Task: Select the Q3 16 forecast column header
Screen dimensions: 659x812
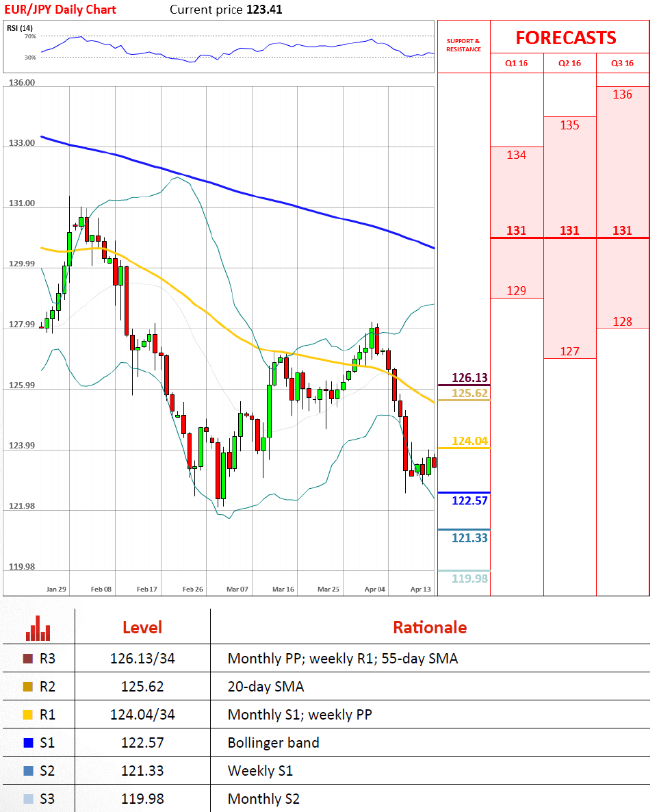Action: click(x=622, y=63)
